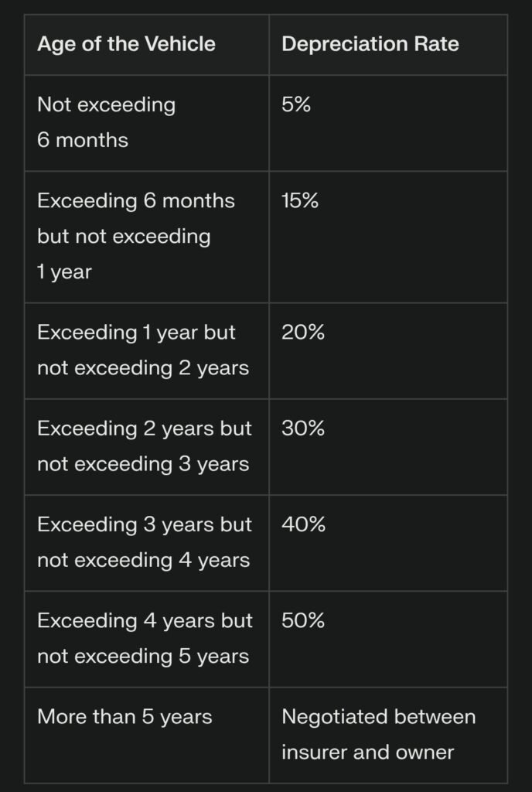532x792 pixels.
Task: Click the 'insurer and owner' text line
Action: coord(367,752)
